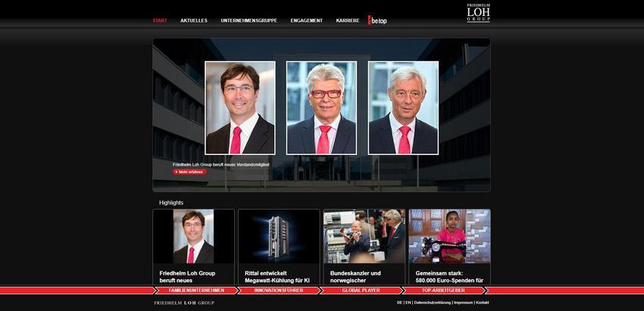Click hero caption 'Friedhelm Loh Group beruft neues Vorstandsmitglied'
Viewport: 644px width, 311px height.
tap(221, 164)
